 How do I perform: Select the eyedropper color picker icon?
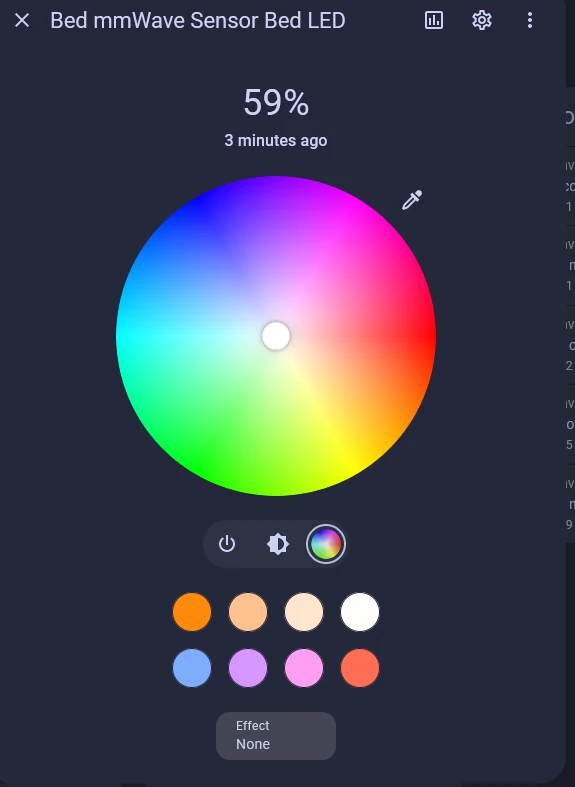click(x=412, y=200)
